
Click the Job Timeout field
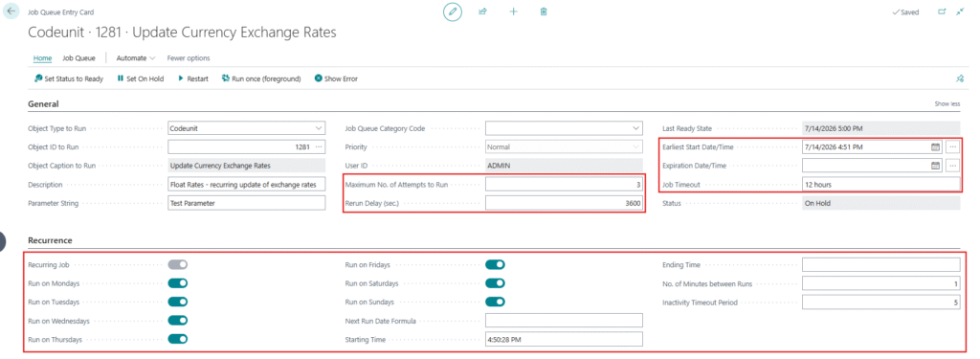[x=881, y=185]
